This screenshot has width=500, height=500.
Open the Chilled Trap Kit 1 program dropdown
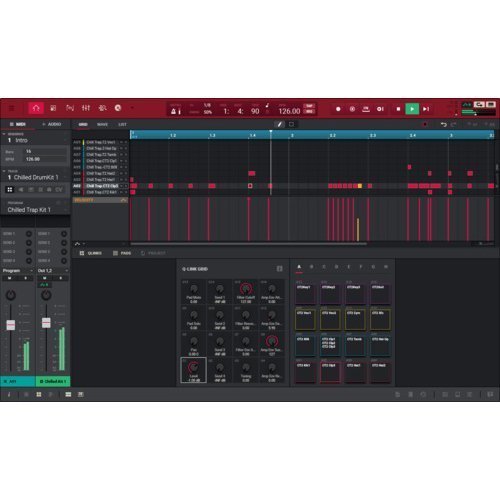tap(36, 210)
